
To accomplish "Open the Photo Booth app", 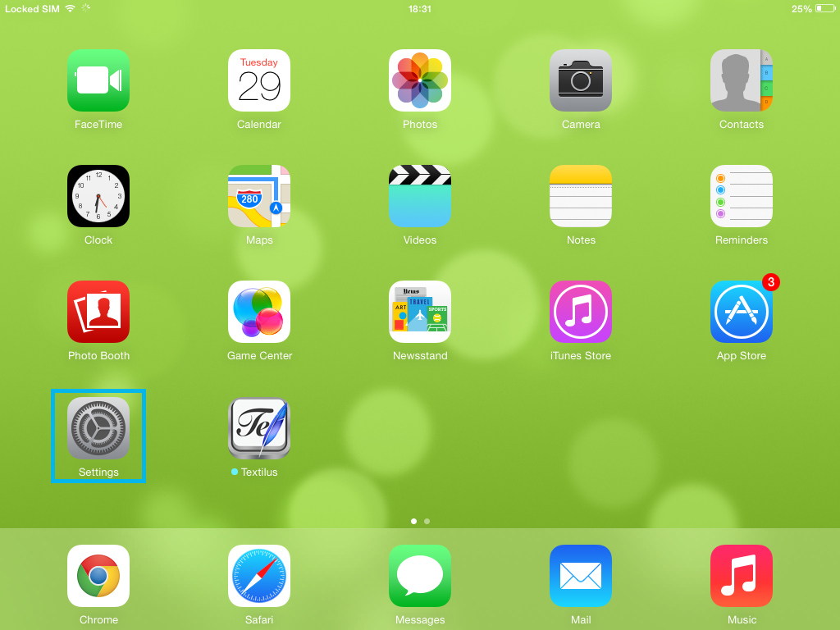I will [98, 312].
